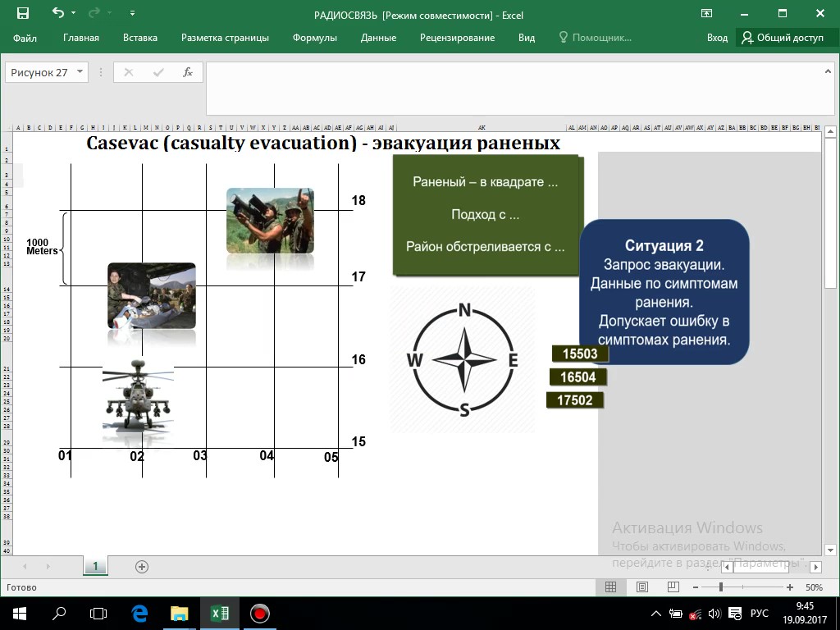Click the zoom out minus button
Screen dimensions: 840x630
tap(696, 587)
